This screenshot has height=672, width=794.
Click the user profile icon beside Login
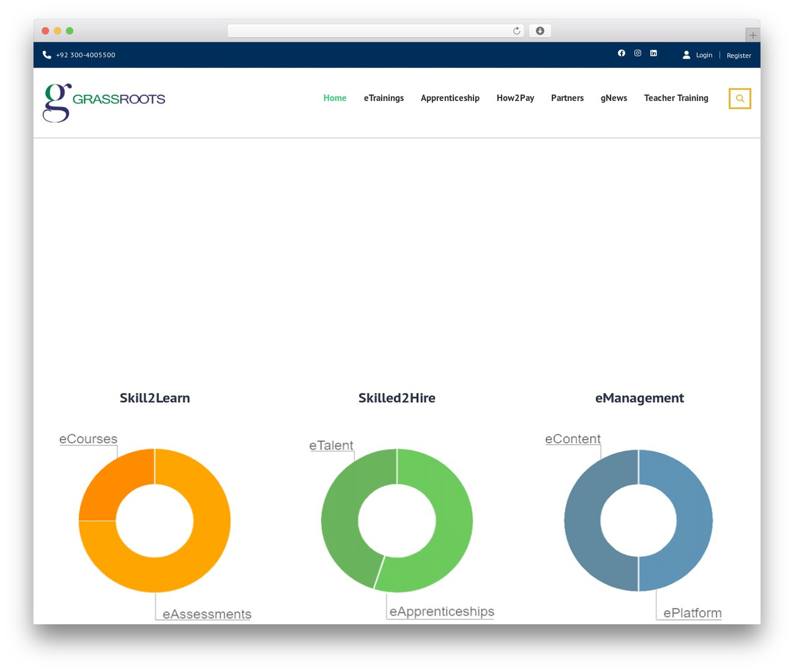click(x=686, y=55)
